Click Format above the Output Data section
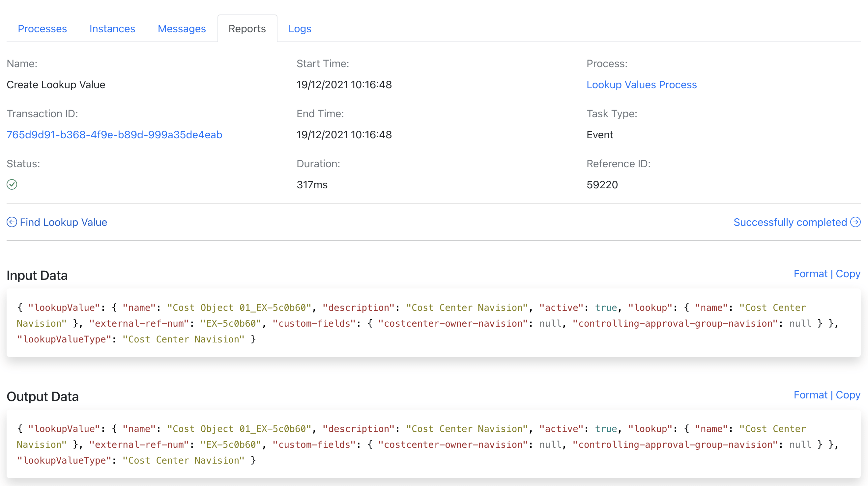 tap(811, 395)
